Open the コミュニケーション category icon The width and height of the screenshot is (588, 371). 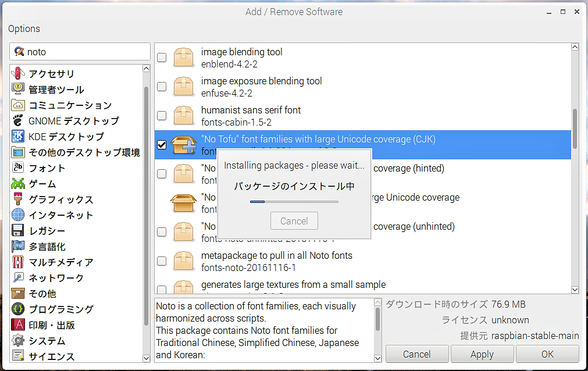coord(18,105)
